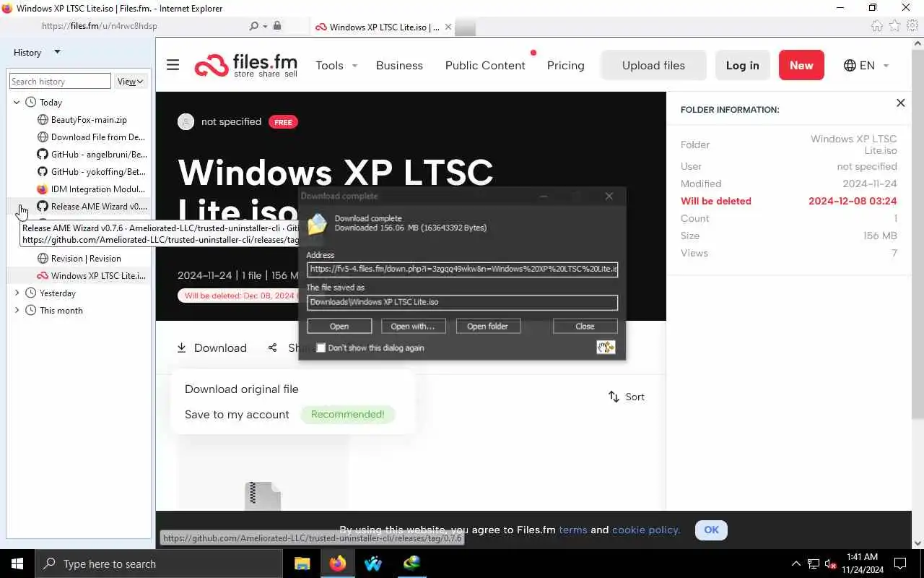The image size is (924, 578).
Task: Select Download original file option
Action: [241, 389]
